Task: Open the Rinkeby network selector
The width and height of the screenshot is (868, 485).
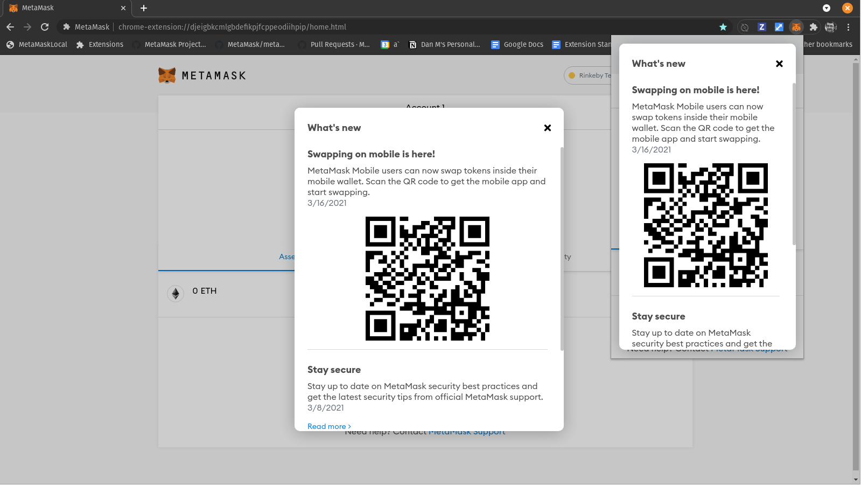Action: (x=588, y=75)
